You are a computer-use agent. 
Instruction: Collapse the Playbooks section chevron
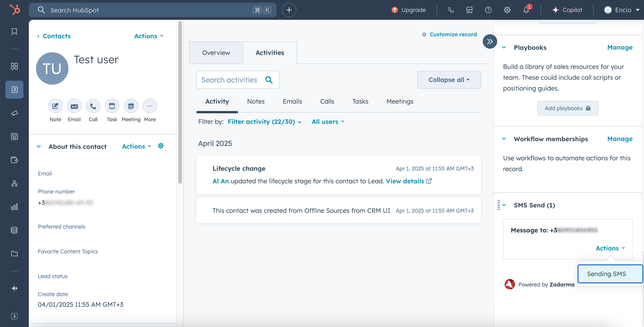tap(504, 48)
